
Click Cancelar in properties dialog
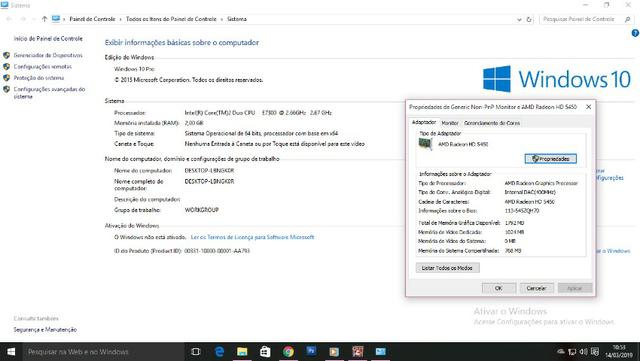[x=536, y=288]
